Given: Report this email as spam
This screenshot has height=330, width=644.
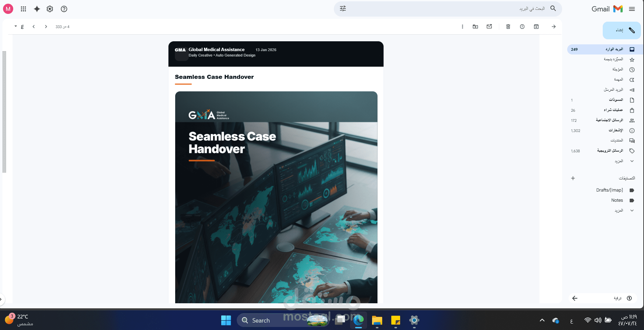Looking at the screenshot, I should [x=522, y=27].
